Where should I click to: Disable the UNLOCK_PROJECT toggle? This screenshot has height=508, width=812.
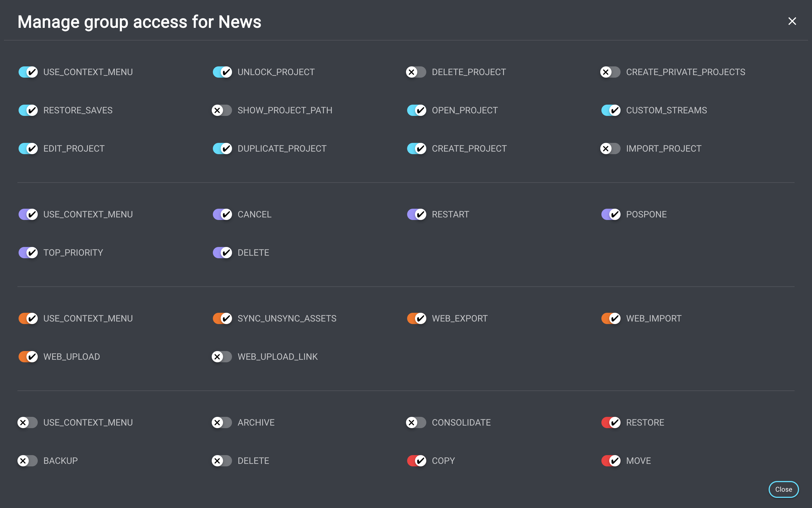pyautogui.click(x=222, y=72)
